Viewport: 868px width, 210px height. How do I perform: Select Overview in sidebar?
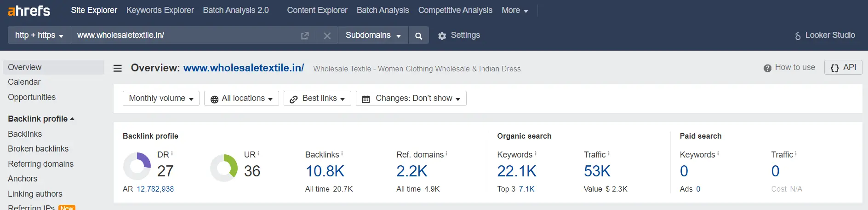(x=54, y=67)
